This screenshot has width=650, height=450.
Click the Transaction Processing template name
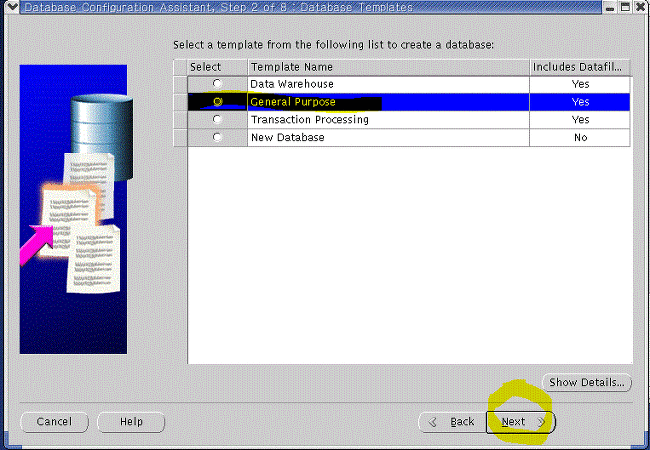tap(310, 120)
